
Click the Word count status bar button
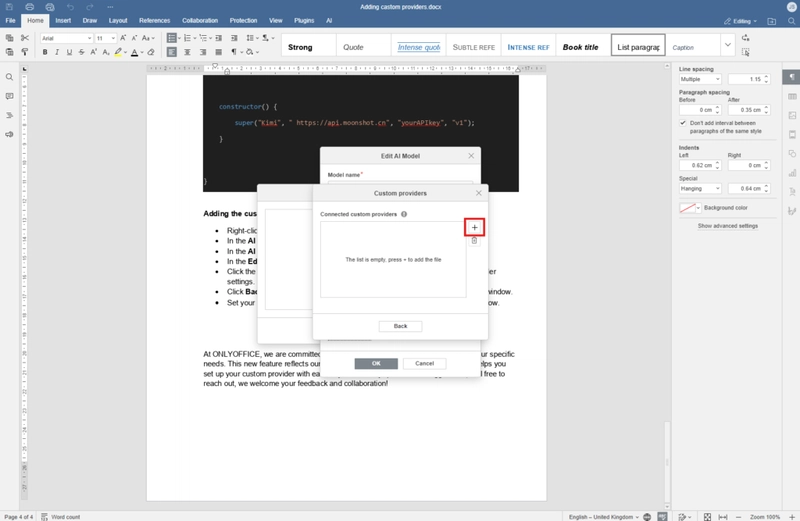coord(61,516)
